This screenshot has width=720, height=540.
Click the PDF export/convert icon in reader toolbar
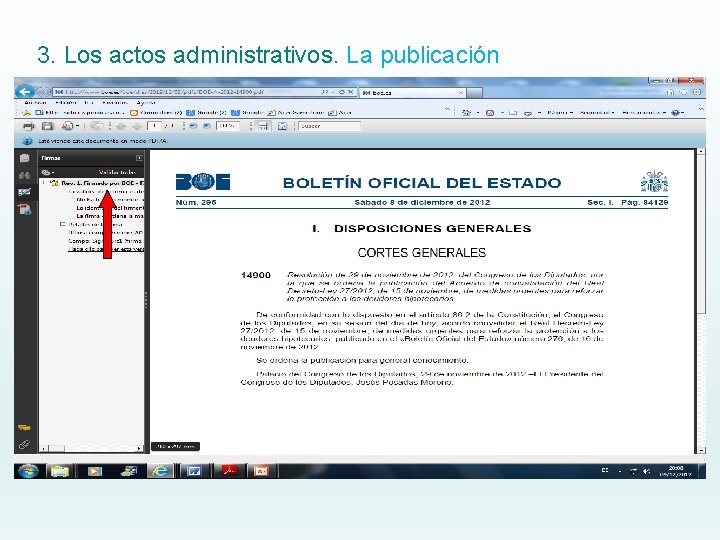tap(68, 126)
